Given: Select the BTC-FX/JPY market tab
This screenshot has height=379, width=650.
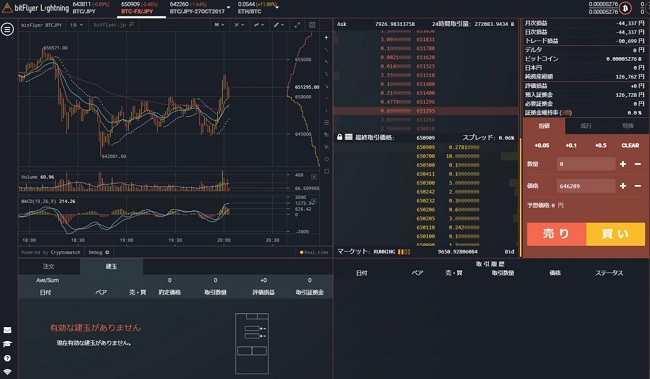Looking at the screenshot, I should point(140,8).
